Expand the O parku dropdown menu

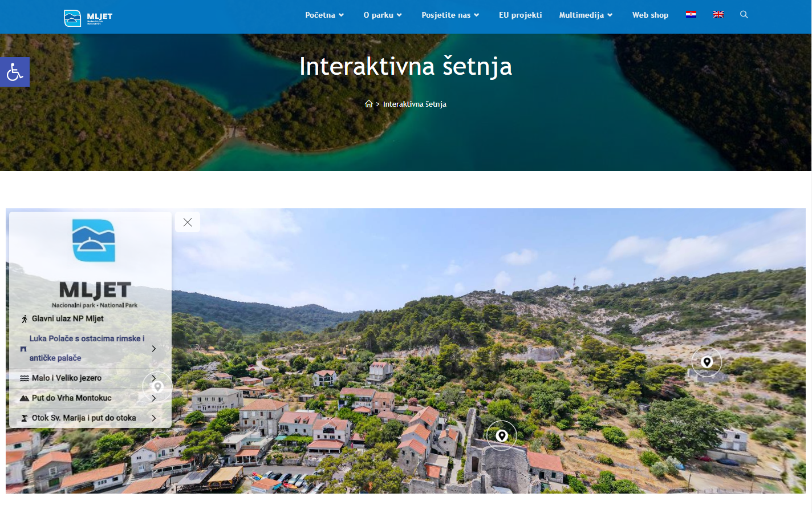coord(383,15)
